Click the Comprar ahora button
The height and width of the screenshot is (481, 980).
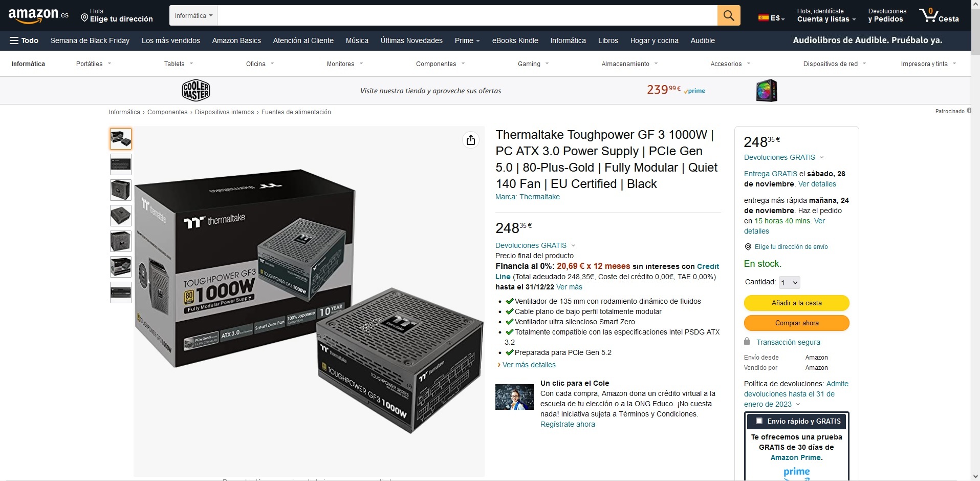point(796,323)
